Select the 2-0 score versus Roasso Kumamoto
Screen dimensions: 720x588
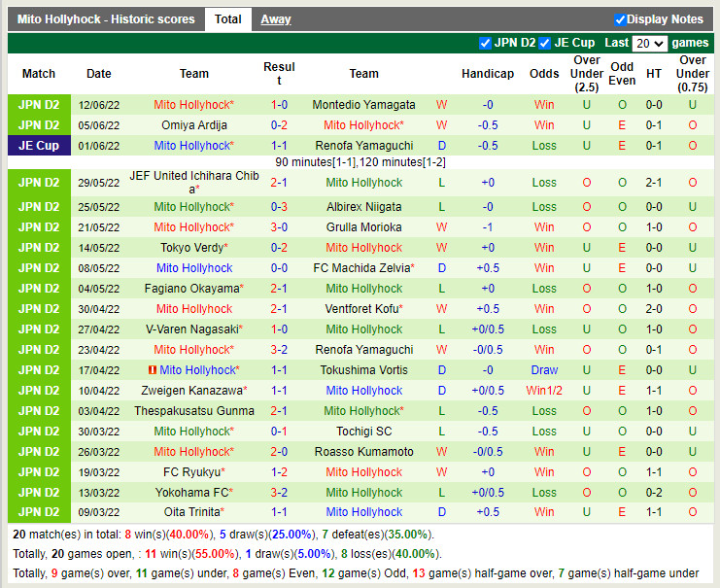click(x=279, y=452)
